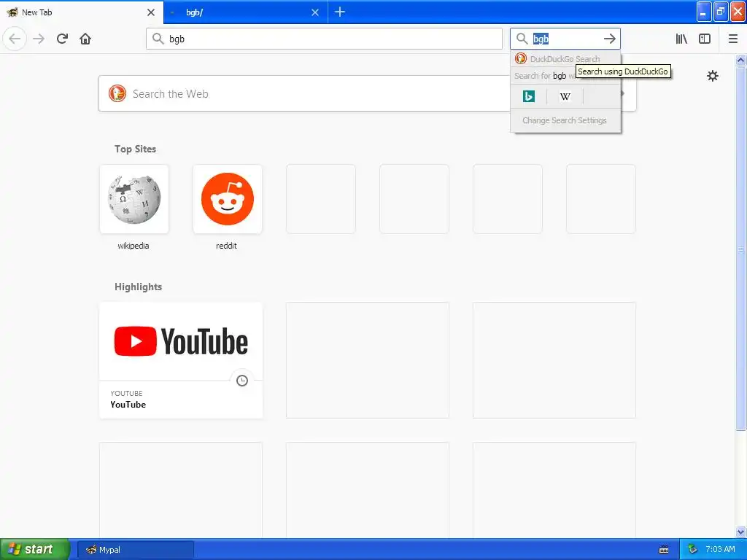Open the home page icon
This screenshot has width=747, height=560.
85,39
